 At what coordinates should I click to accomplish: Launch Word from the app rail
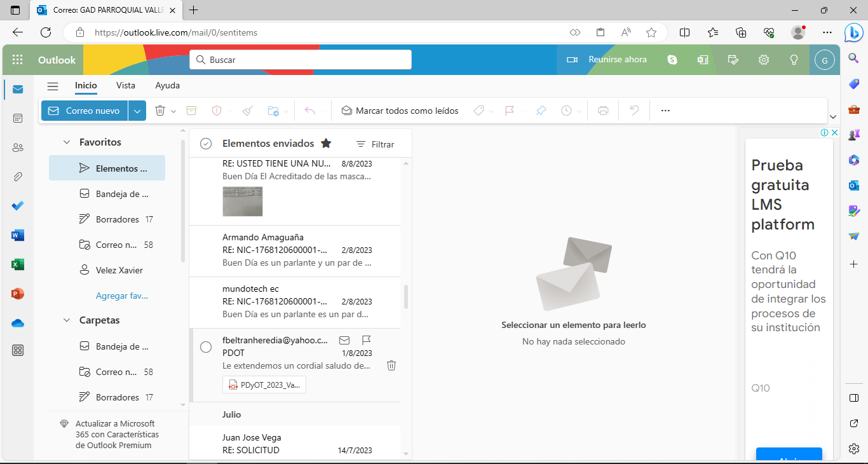18,235
